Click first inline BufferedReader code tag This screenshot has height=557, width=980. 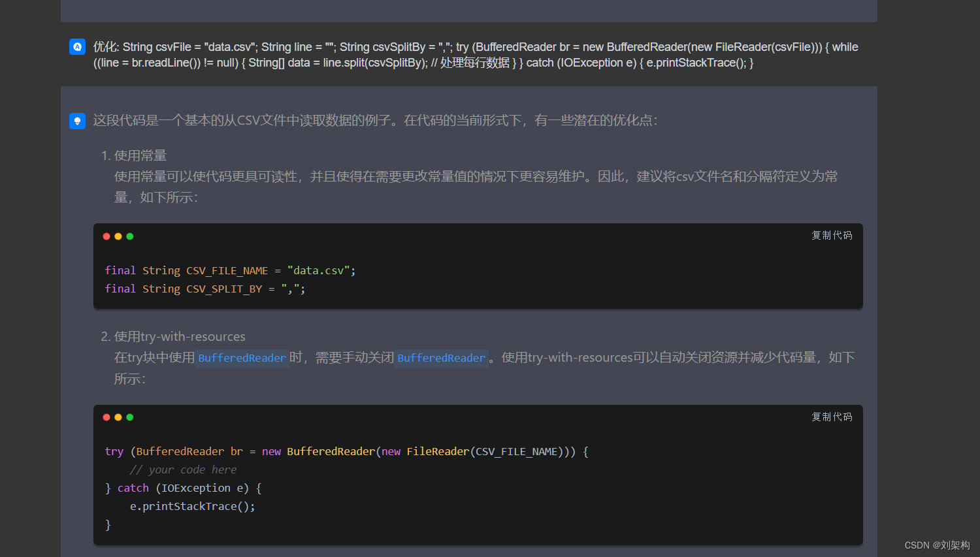[x=242, y=358]
